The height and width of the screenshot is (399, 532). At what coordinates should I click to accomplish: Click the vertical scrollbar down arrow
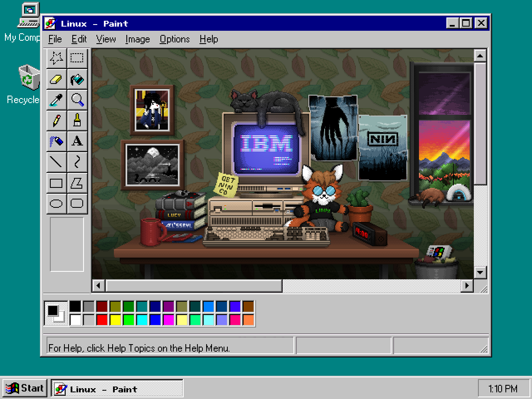pyautogui.click(x=480, y=273)
